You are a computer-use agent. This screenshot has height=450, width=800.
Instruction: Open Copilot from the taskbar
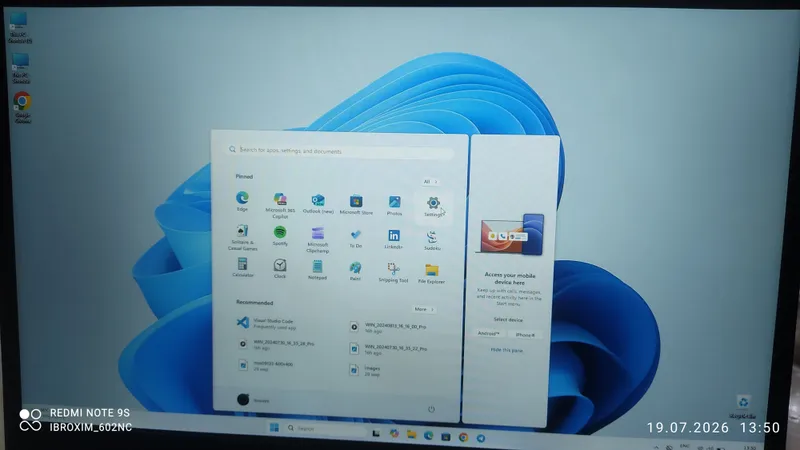click(x=394, y=434)
